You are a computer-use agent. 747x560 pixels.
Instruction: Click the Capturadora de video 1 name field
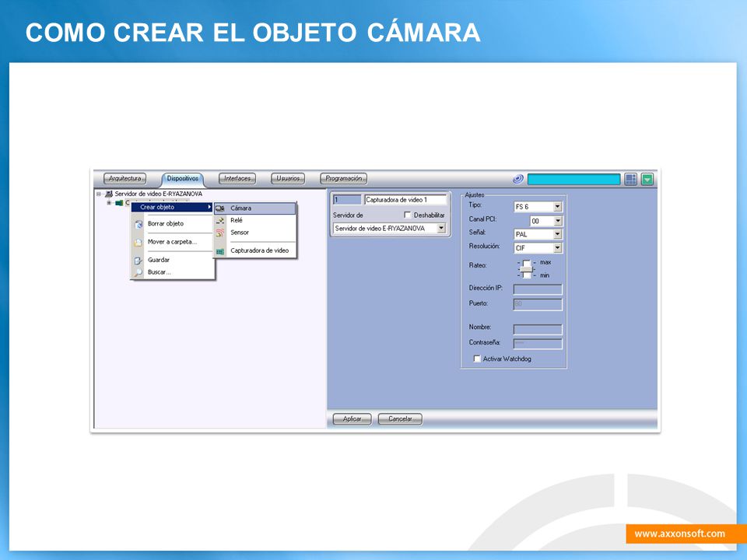pos(405,200)
